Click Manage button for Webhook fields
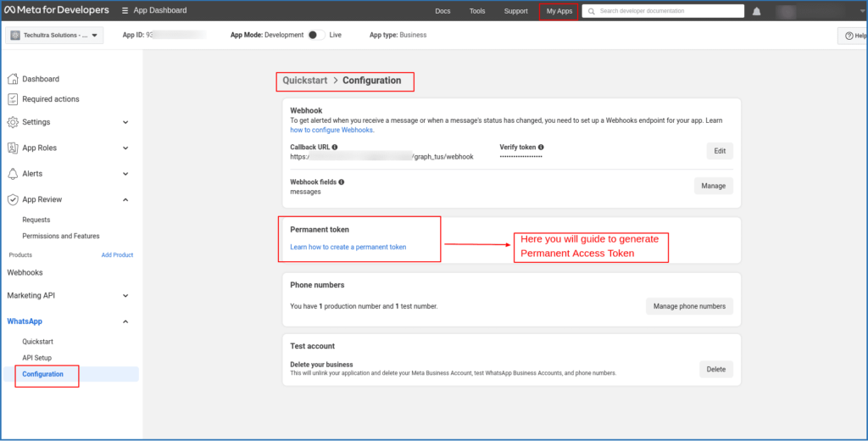 [714, 186]
